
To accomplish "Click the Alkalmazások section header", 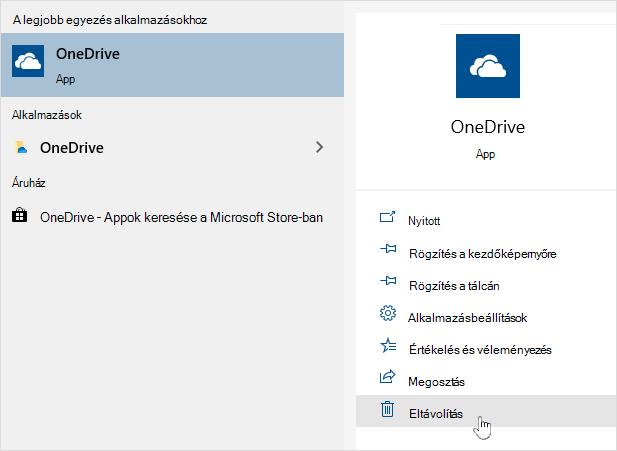I will 47,115.
